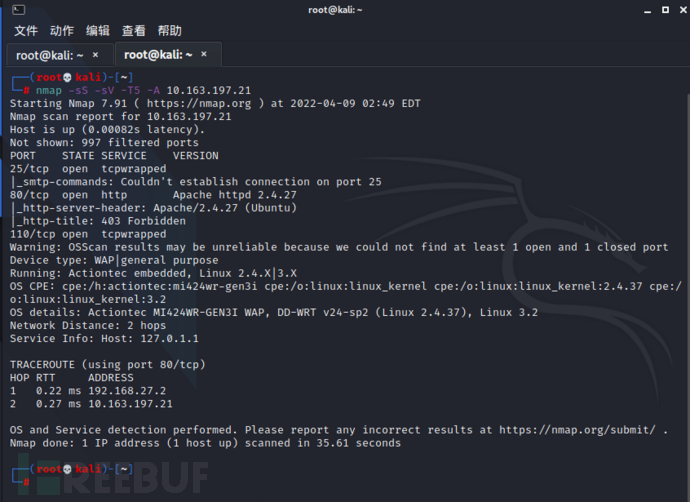This screenshot has width=690, height=502.
Task: Click 'Service Info: Host: 127.0.1.1' line
Action: (x=104, y=339)
